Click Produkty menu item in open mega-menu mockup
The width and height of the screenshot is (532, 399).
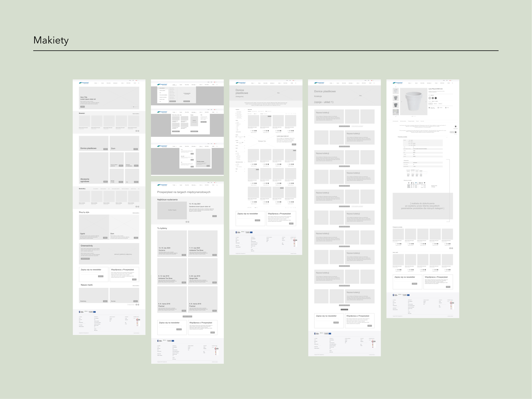pos(174,85)
